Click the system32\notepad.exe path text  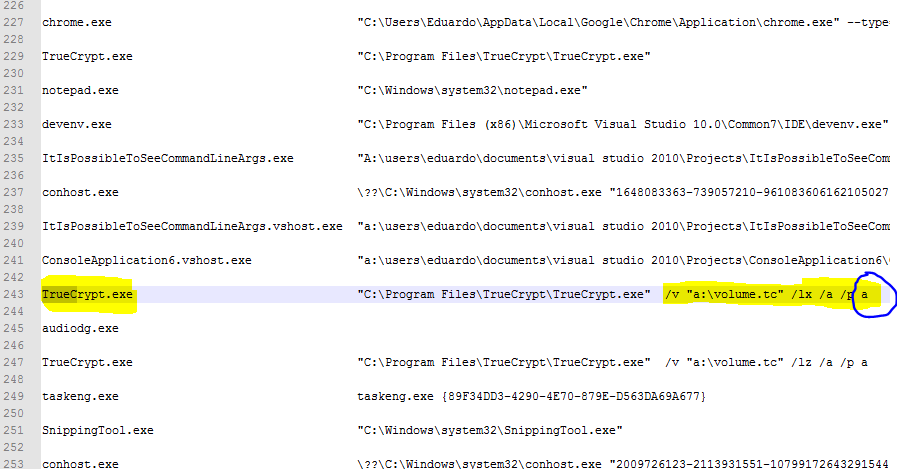[x=473, y=90]
